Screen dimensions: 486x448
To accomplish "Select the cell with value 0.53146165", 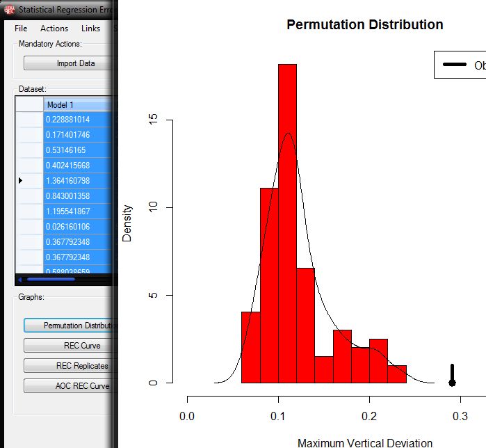I will [78, 150].
